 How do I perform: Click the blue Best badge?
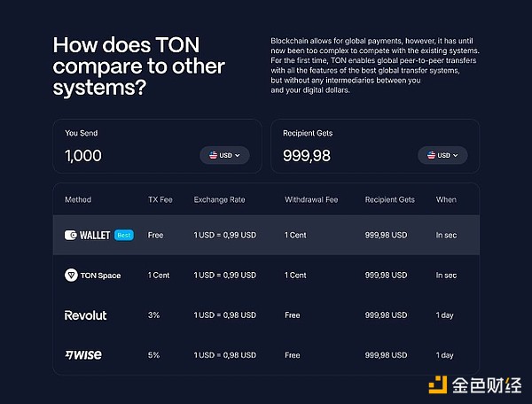123,236
